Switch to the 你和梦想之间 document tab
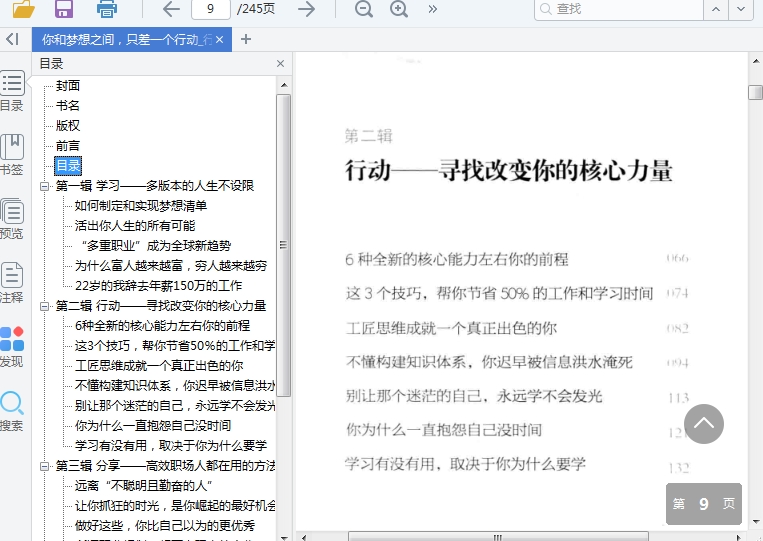 [127, 39]
